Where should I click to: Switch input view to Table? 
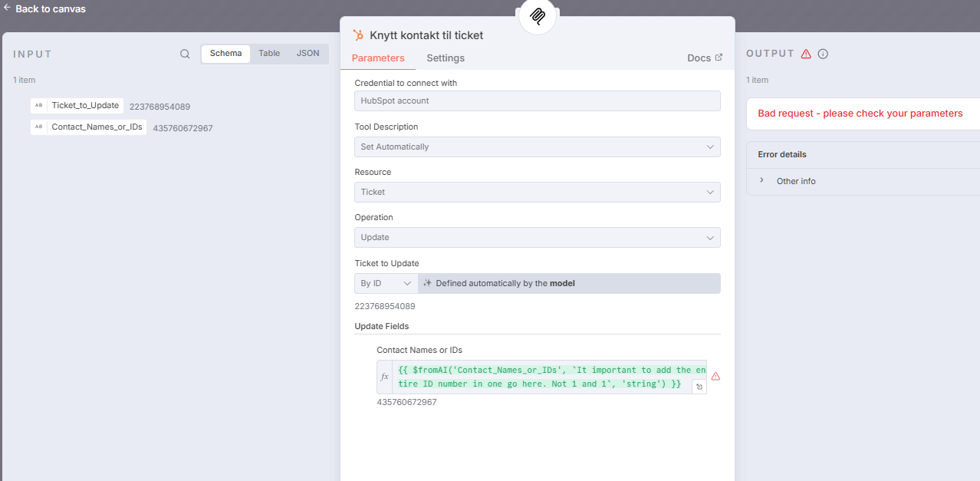tap(269, 54)
